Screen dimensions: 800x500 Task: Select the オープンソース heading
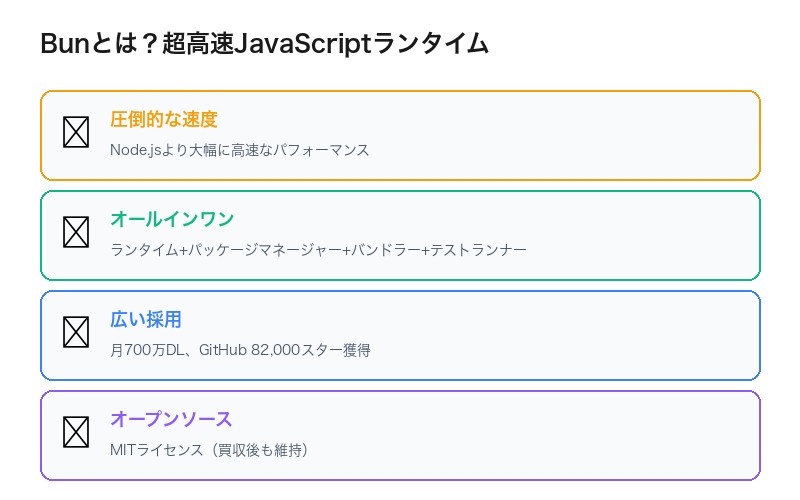[171, 420]
